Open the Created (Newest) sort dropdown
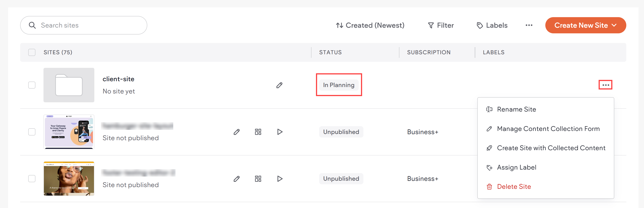 (x=370, y=25)
